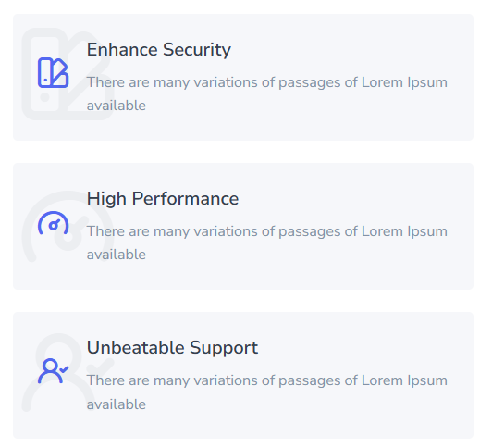Open the Enhance Security heading

pos(159,50)
